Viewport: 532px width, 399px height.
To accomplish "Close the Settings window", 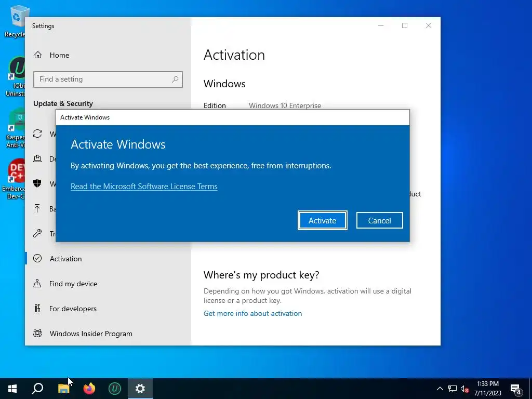I will (x=429, y=26).
